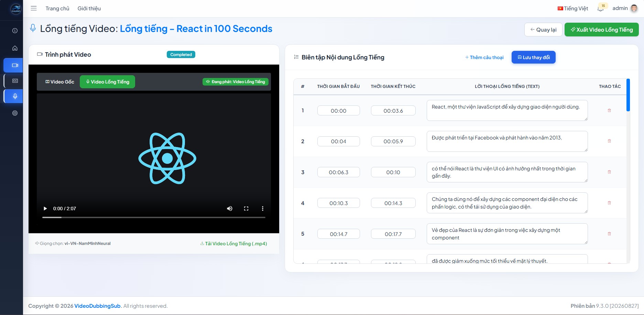Image resolution: width=644 pixels, height=315 pixels.
Task: Click end time field 00:14.3
Action: [x=393, y=203]
